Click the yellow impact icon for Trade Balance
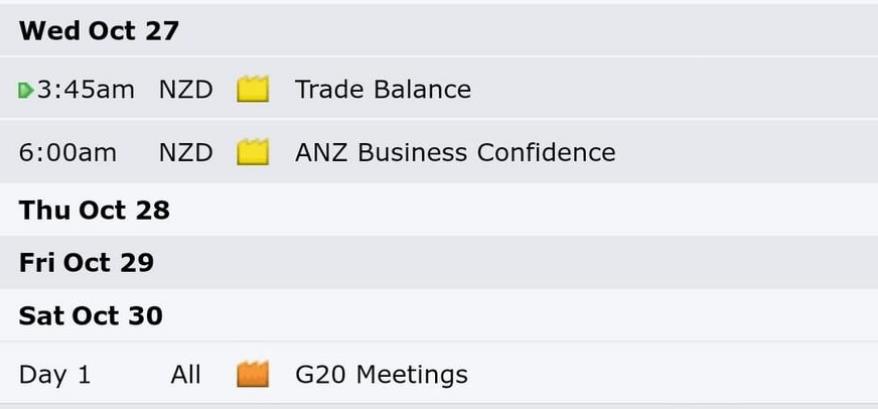878x409 pixels. [x=253, y=89]
